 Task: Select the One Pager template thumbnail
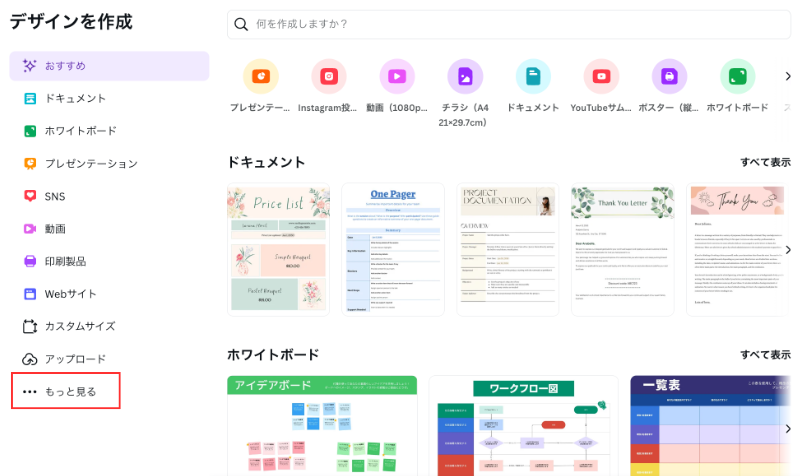tap(393, 250)
